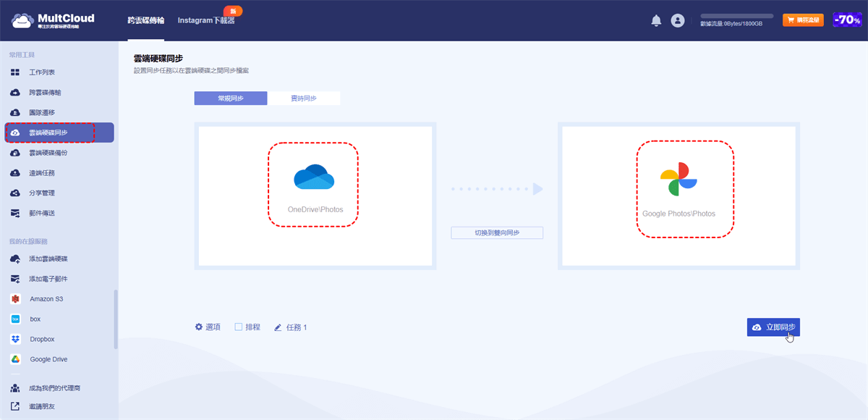This screenshot has height=420, width=868.
Task: Select the 實時同步 tab
Action: click(304, 98)
